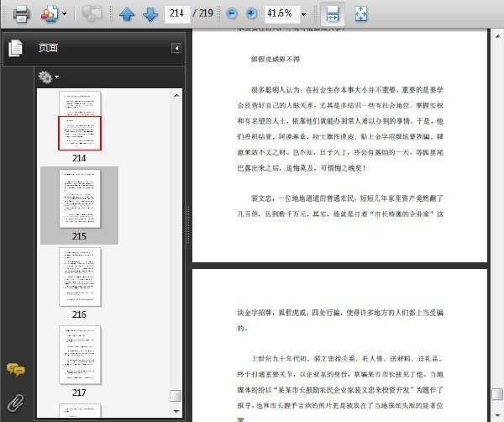Click the 页面 panel title
The width and height of the screenshot is (504, 422).
(48, 48)
